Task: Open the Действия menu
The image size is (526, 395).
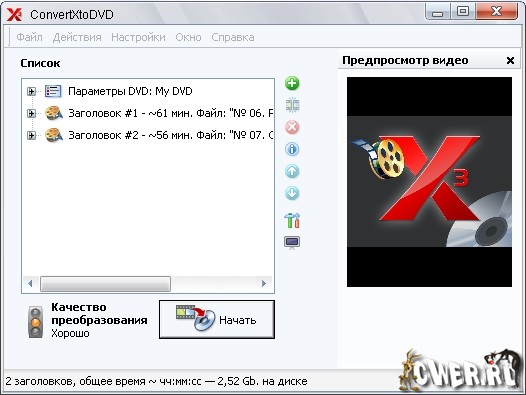Action: [x=77, y=37]
